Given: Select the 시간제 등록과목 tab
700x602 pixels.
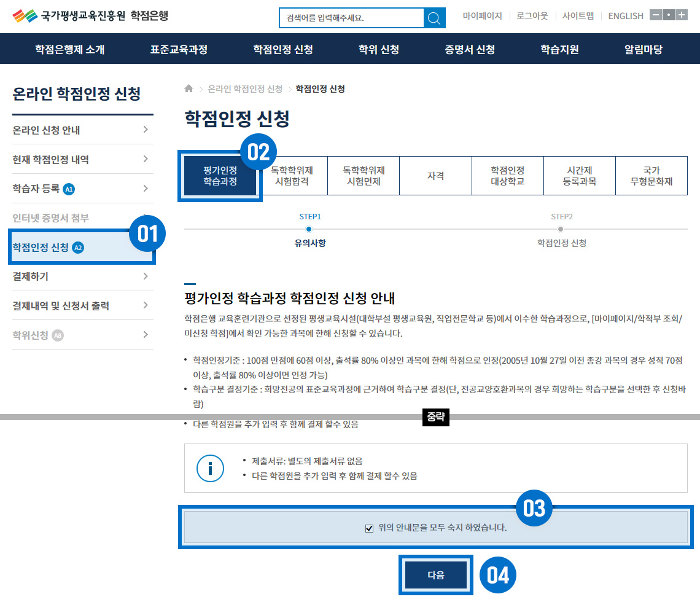Looking at the screenshot, I should (x=579, y=176).
